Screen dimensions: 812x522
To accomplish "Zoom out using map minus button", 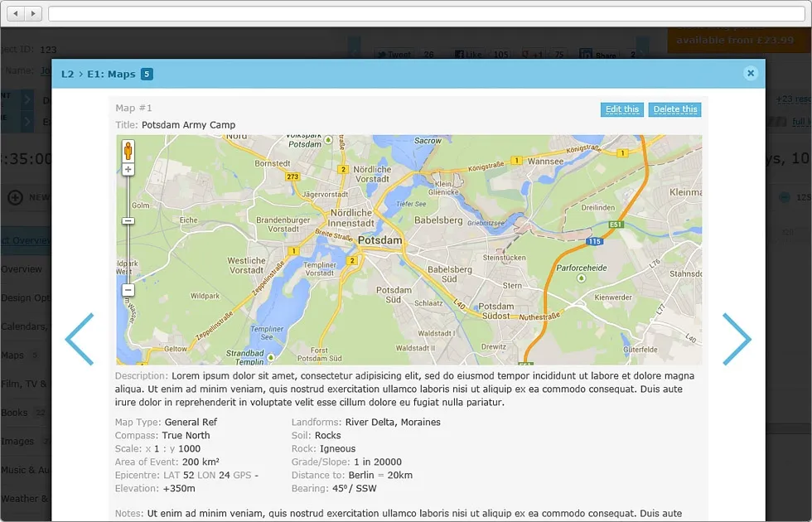I will [x=128, y=290].
